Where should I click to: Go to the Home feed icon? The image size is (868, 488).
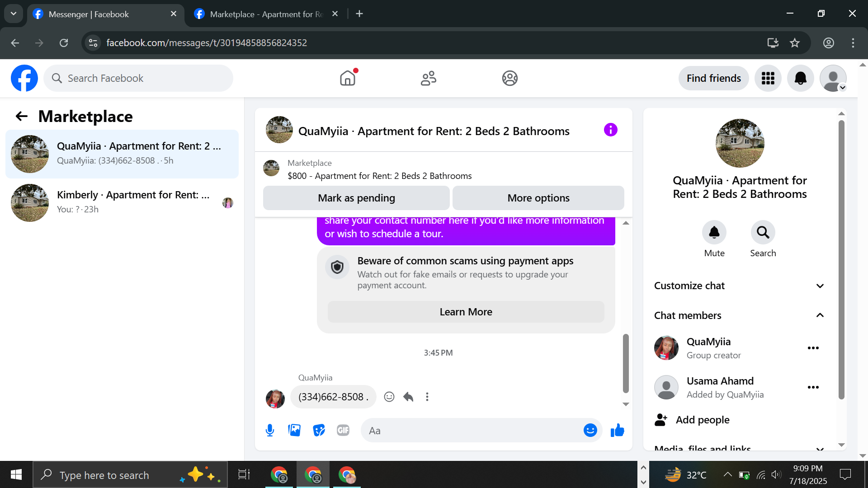(x=348, y=78)
